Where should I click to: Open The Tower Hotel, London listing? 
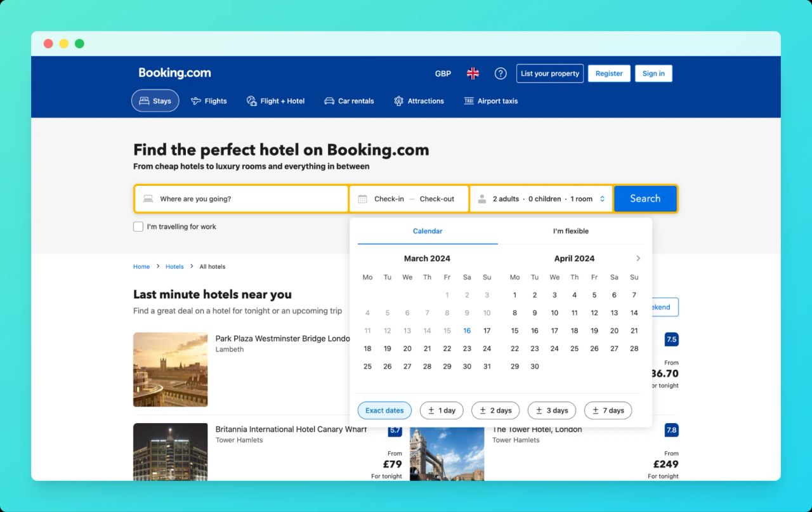click(x=537, y=430)
